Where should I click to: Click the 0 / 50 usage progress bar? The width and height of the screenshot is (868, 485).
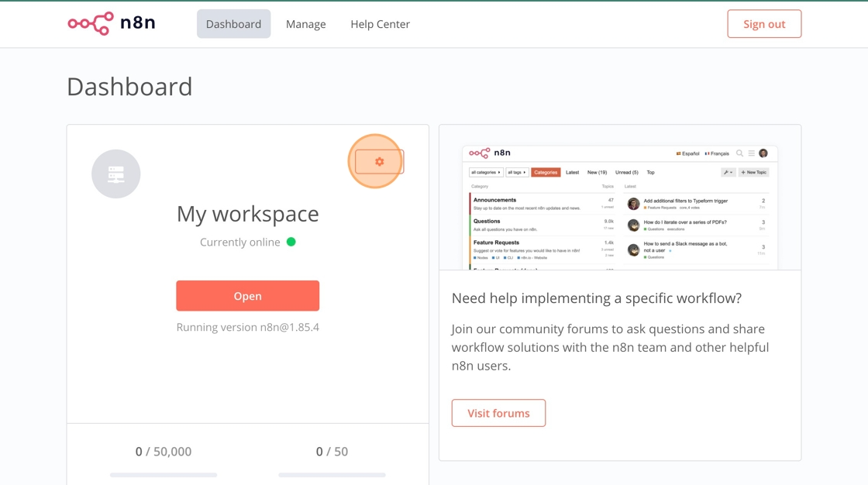(332, 475)
